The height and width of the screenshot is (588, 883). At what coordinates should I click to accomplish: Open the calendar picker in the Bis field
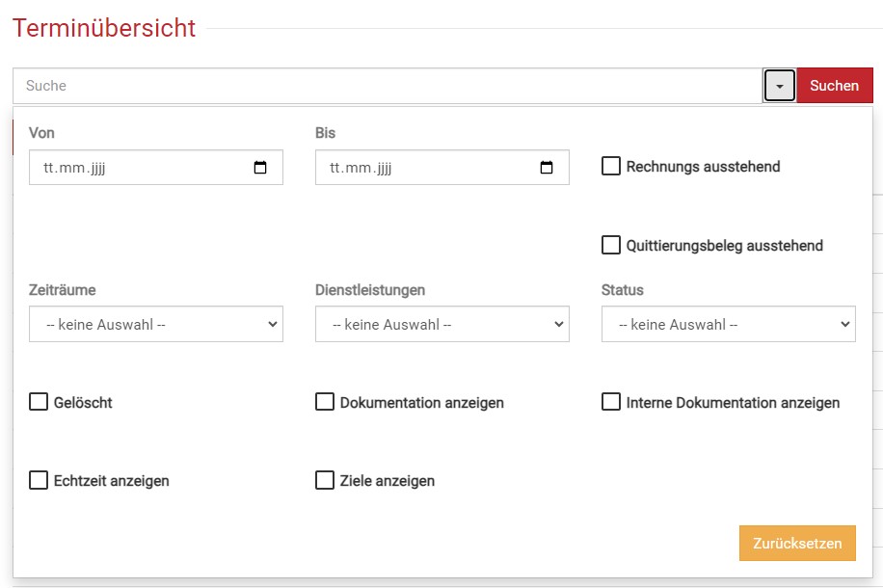click(x=547, y=168)
